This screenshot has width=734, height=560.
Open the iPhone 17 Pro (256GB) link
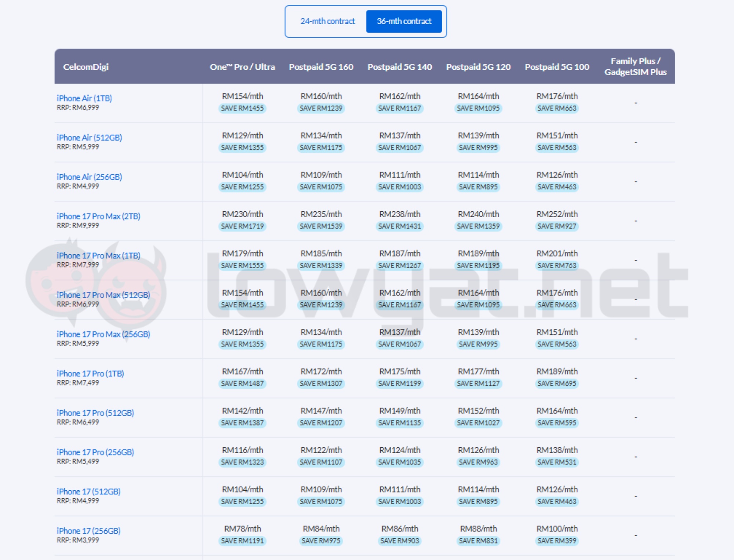pyautogui.click(x=95, y=452)
